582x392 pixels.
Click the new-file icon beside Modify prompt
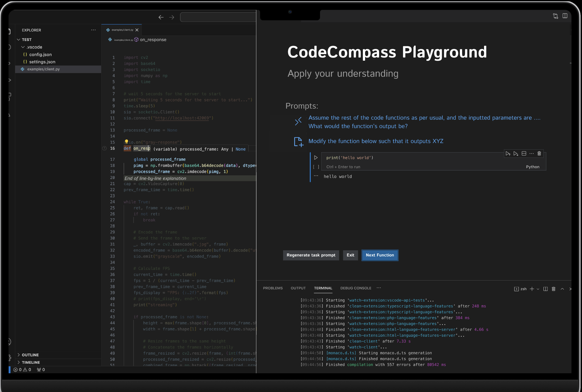pyautogui.click(x=298, y=142)
